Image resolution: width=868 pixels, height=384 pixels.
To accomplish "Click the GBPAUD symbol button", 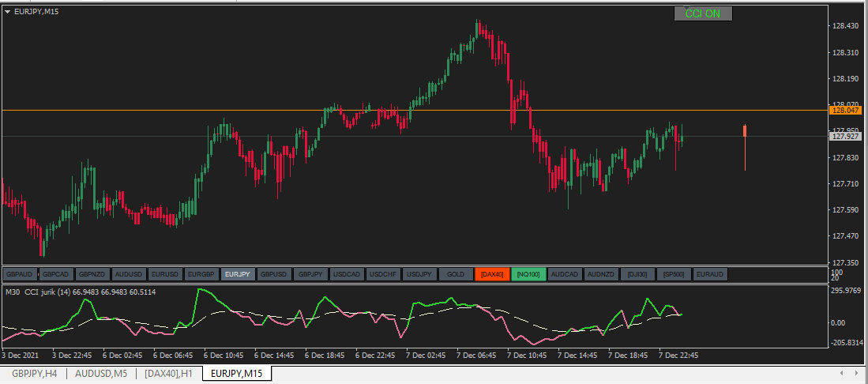I will [x=20, y=274].
